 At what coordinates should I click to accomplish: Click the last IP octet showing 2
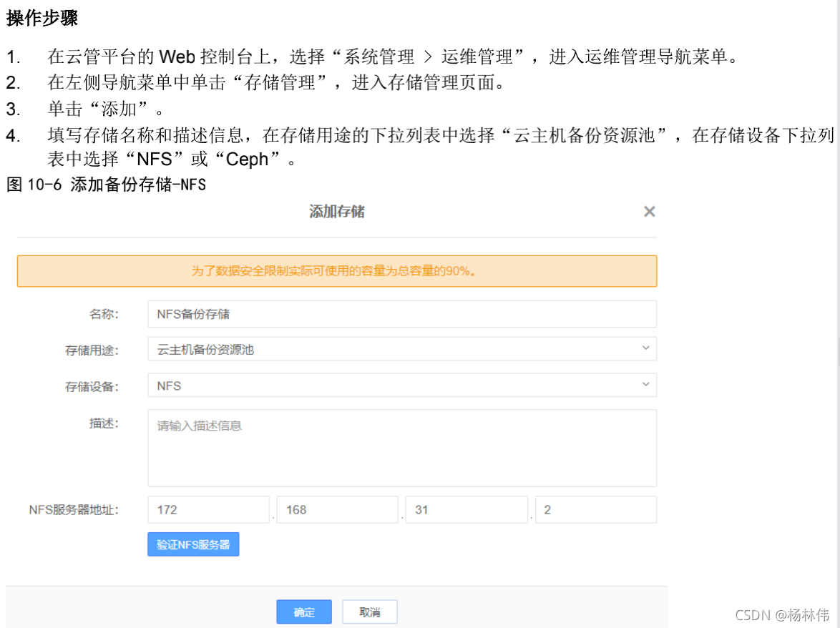(596, 509)
